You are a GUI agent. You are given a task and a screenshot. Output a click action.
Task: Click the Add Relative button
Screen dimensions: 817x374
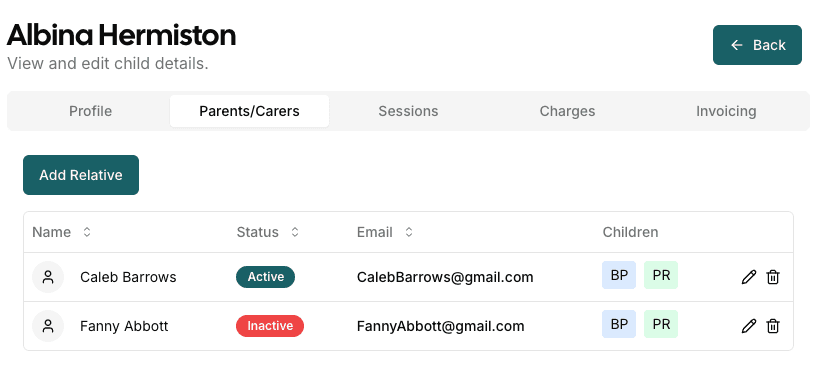coord(81,175)
